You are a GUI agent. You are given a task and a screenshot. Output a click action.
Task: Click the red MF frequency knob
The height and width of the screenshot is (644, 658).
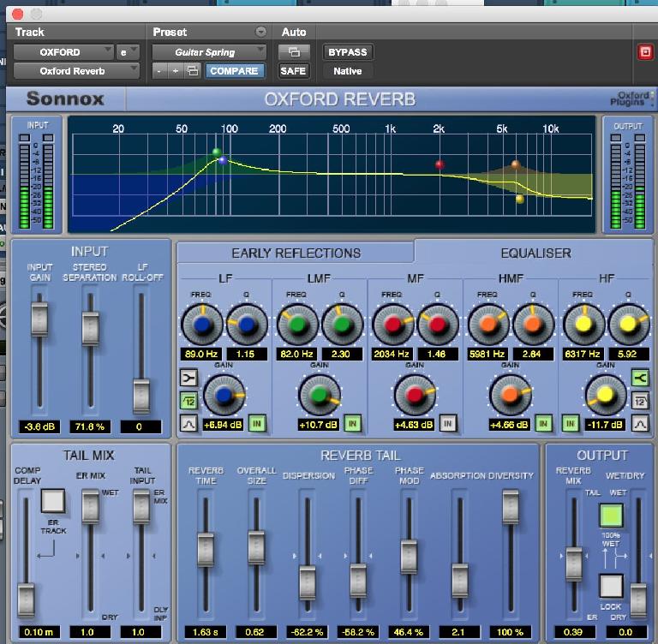392,325
